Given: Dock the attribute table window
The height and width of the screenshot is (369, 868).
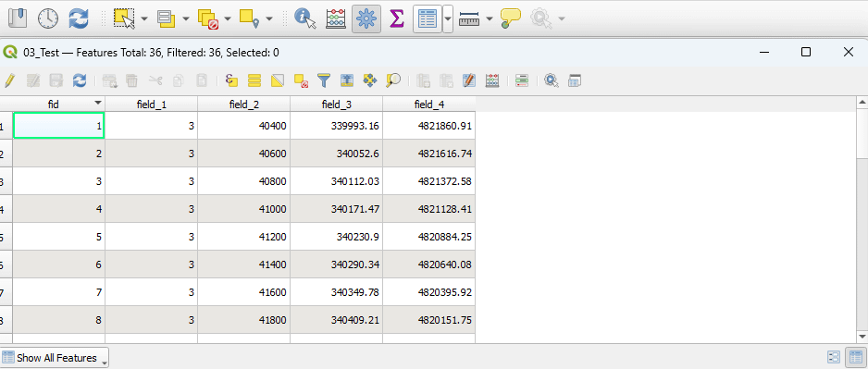Looking at the screenshot, I should pyautogui.click(x=575, y=80).
